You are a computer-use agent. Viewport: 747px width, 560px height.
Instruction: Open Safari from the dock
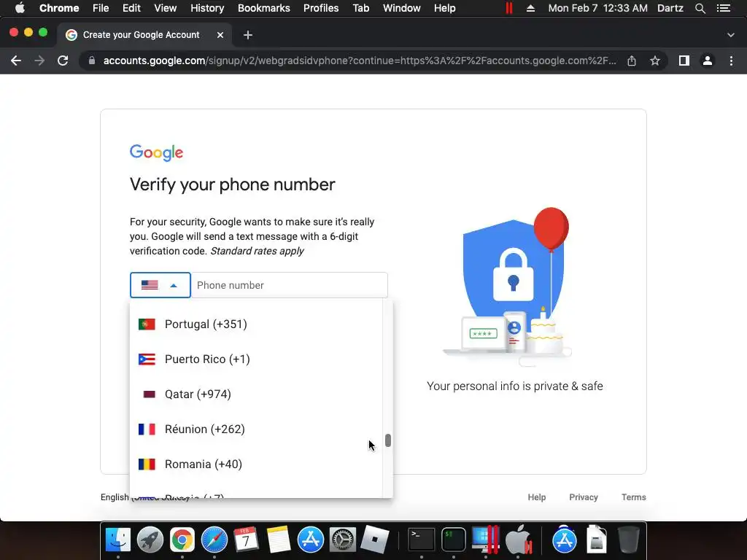(x=214, y=540)
